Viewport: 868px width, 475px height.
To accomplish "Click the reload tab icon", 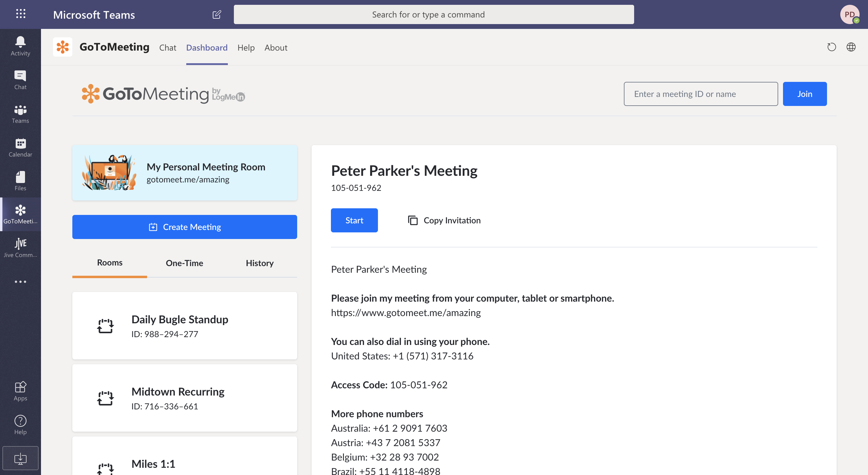I will click(831, 47).
